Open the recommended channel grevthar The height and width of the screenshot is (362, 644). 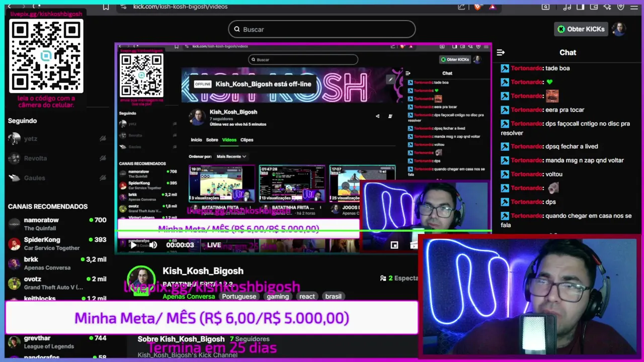58,342
